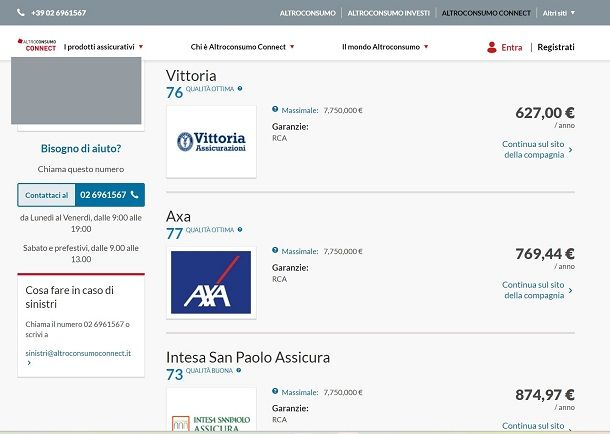
Task: Click the 769,44 € price
Action: (545, 254)
